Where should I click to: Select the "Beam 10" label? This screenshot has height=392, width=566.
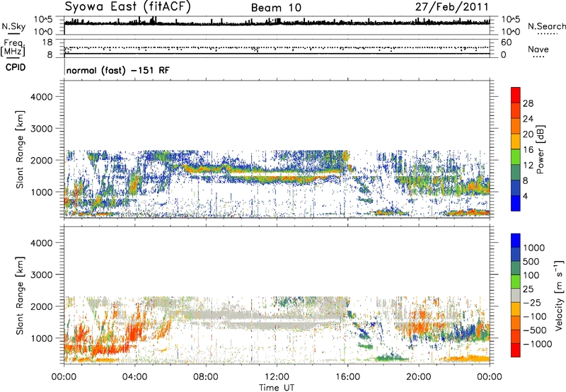point(276,8)
